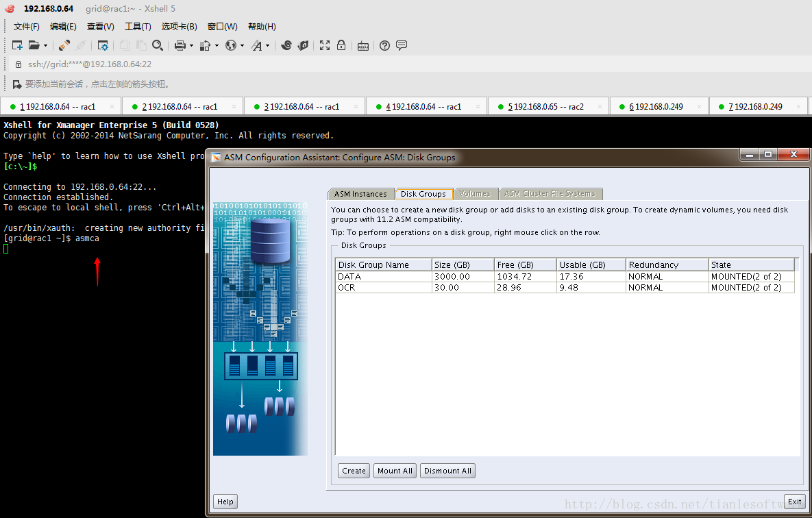Viewport: 812px width, 518px height.
Task: Click the Dismount All button
Action: click(447, 471)
